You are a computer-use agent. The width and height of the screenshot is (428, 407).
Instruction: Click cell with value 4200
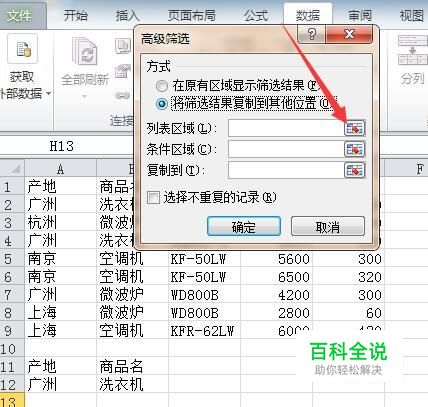coord(276,295)
